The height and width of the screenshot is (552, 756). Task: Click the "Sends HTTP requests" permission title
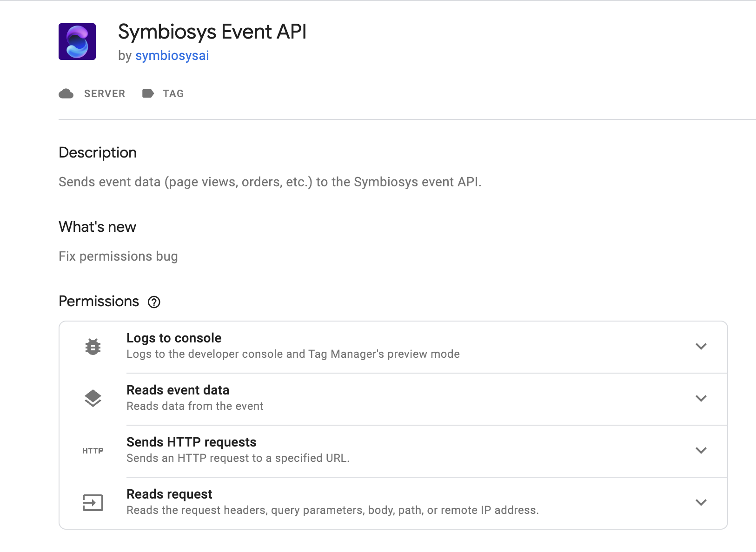point(191,442)
